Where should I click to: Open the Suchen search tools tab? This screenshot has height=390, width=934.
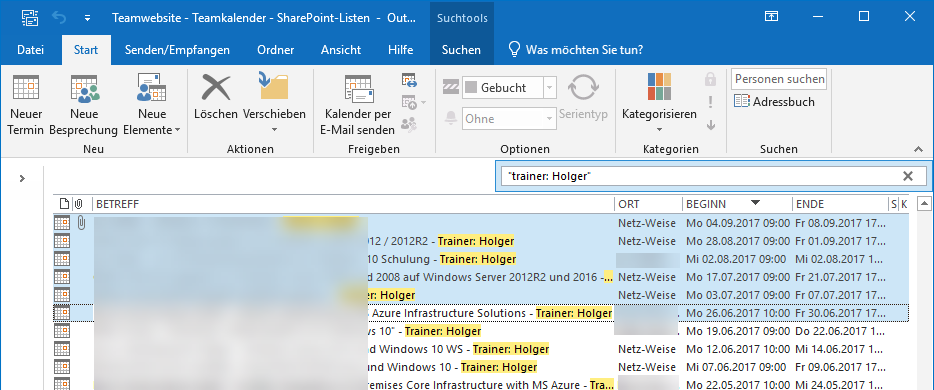coord(462,50)
